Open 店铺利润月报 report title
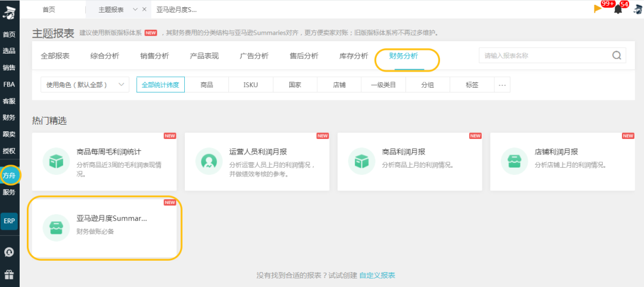This screenshot has height=287, width=644. point(556,152)
